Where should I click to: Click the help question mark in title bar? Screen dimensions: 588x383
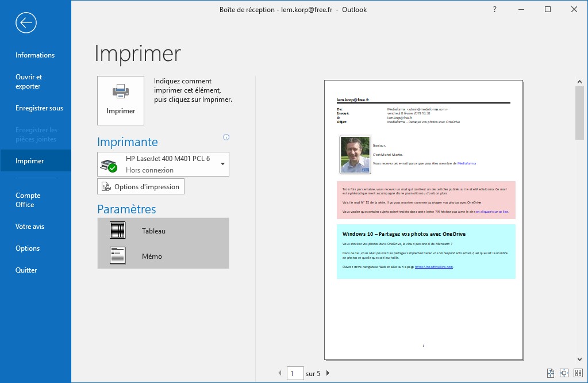495,10
